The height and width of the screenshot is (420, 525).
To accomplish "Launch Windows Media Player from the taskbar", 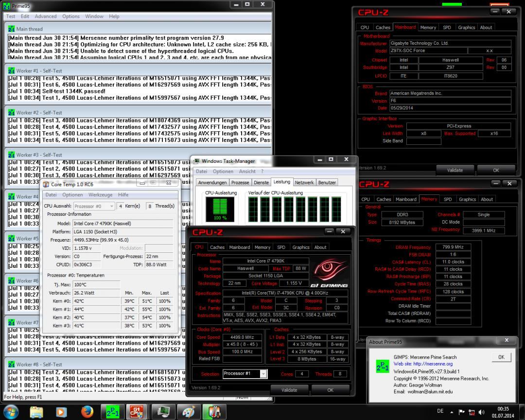I will 61,412.
